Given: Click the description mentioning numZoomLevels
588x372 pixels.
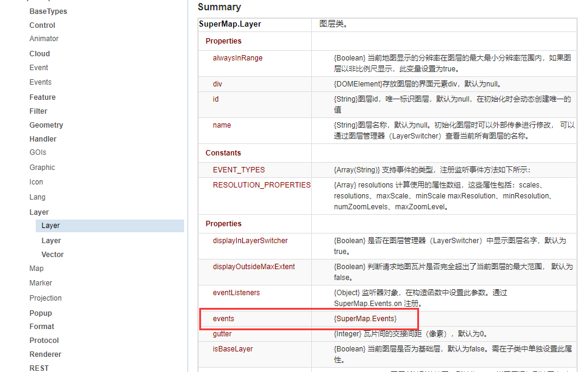Looking at the screenshot, I should coord(443,196).
